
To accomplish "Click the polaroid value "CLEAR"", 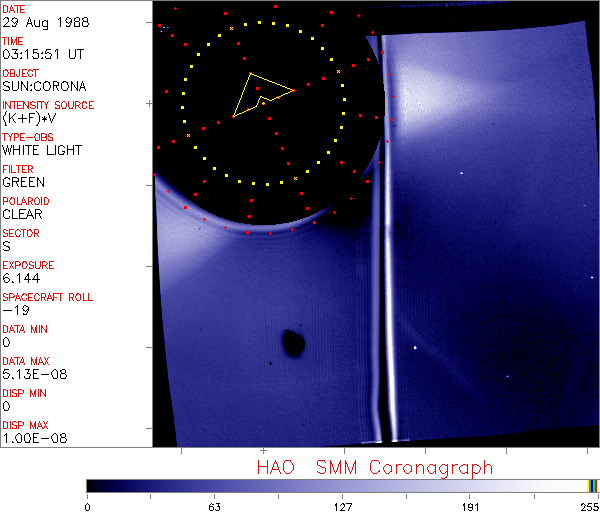I will coord(22,214).
